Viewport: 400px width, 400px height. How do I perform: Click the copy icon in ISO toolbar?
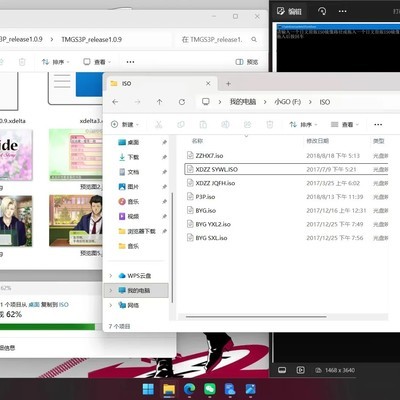click(x=181, y=124)
